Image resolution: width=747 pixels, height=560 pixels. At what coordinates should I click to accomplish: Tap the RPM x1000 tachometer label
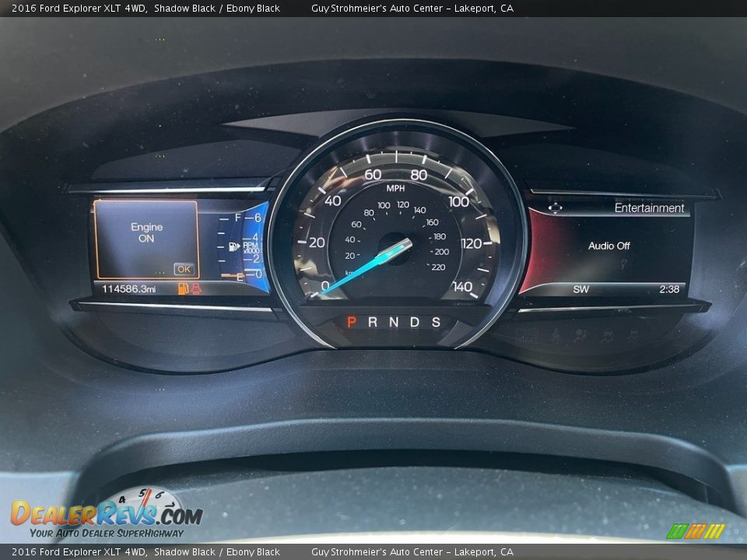click(x=251, y=247)
